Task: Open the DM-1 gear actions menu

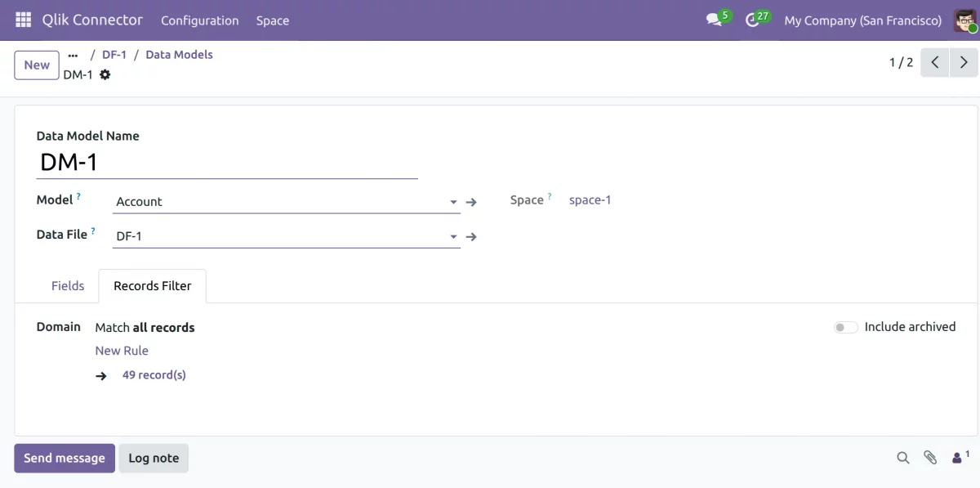Action: pos(105,74)
